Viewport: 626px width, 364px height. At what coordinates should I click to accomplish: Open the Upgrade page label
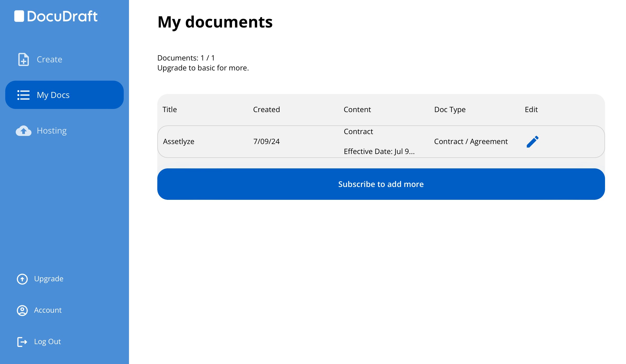49,279
